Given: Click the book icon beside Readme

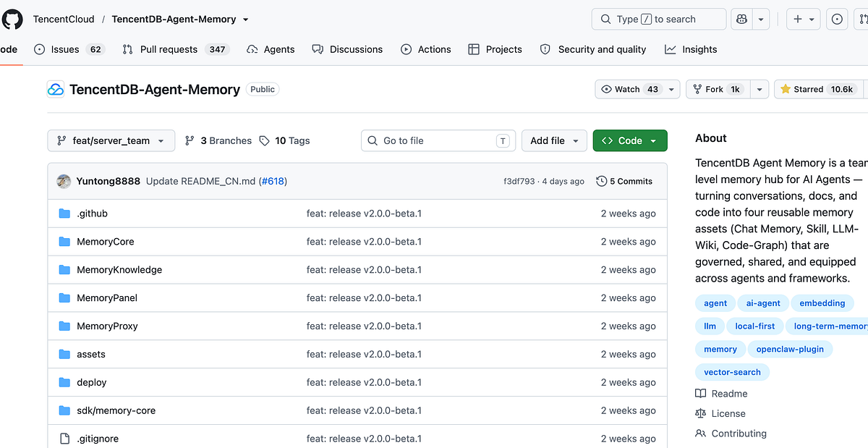Looking at the screenshot, I should pos(700,394).
